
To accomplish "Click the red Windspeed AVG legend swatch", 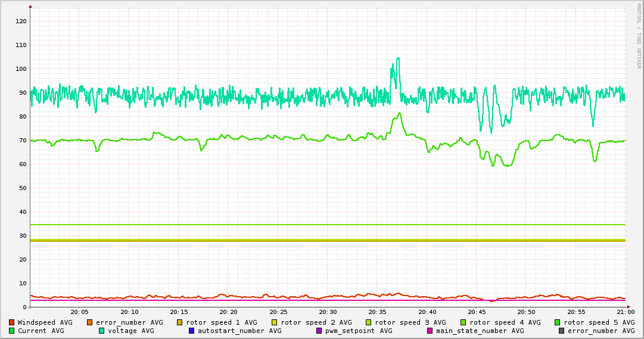I will coord(12,322).
